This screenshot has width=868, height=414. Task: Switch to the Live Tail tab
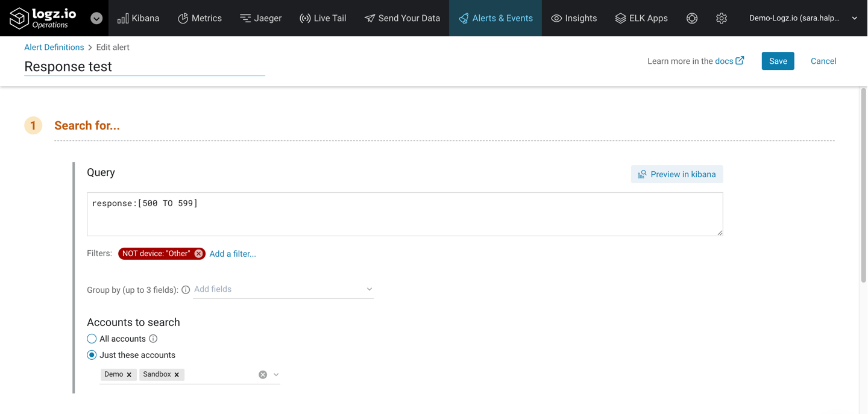pyautogui.click(x=322, y=18)
